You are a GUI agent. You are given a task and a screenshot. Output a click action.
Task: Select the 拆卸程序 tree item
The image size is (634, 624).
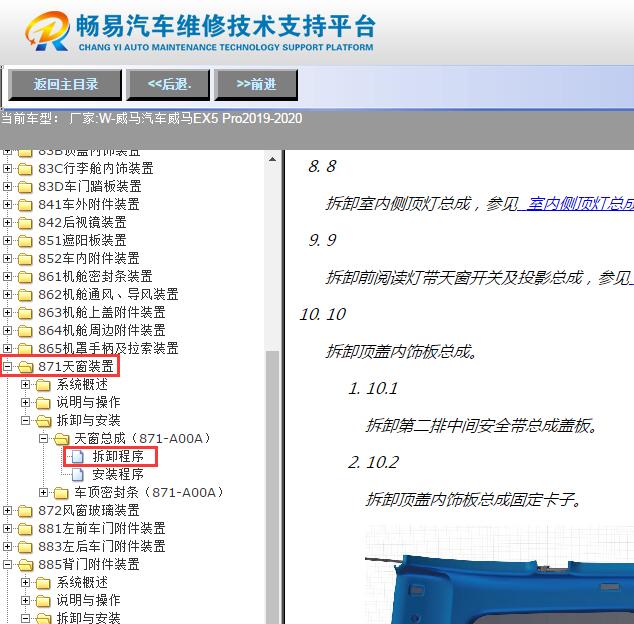[x=118, y=456]
